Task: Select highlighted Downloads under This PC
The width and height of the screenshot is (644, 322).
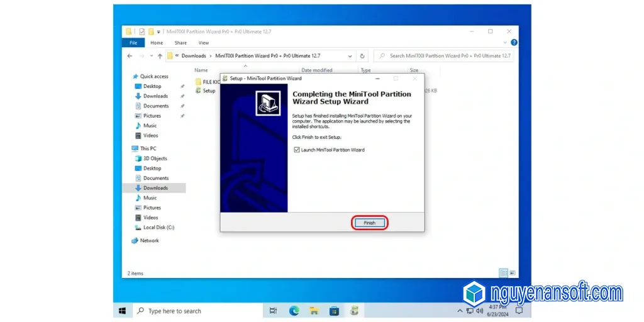Action: point(154,188)
